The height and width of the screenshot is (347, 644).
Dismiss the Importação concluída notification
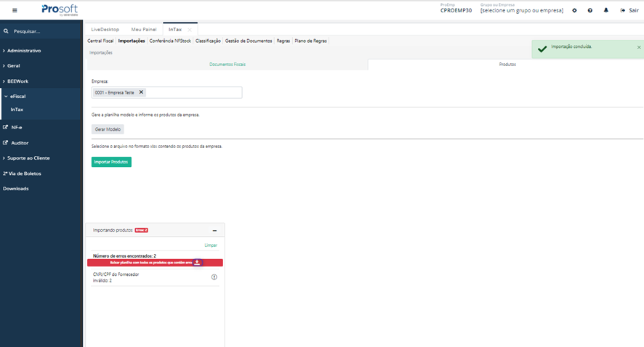click(639, 47)
